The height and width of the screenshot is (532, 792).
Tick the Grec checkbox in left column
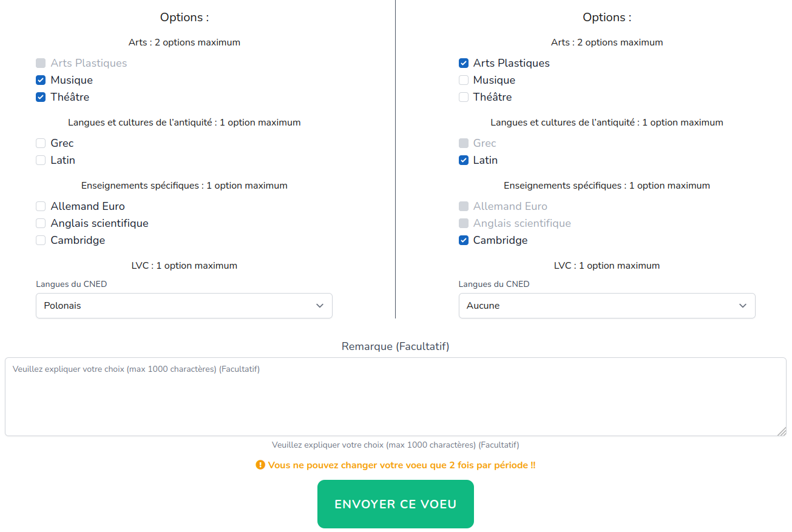click(41, 143)
